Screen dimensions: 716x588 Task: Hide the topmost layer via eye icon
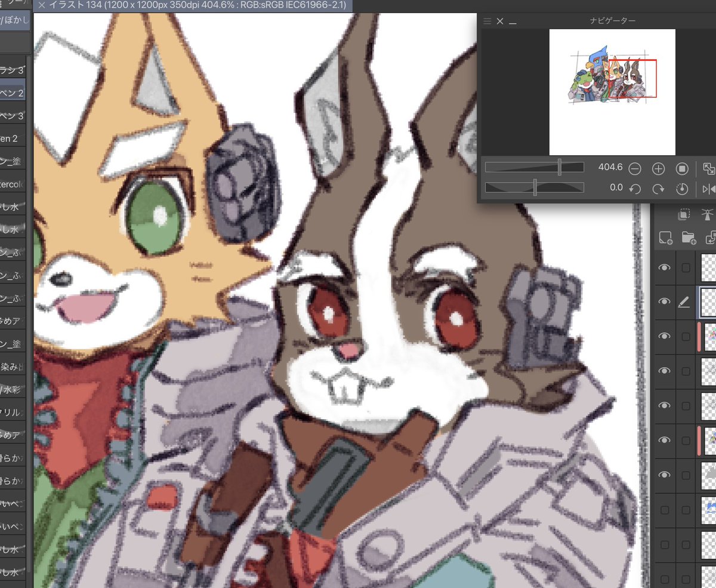pos(665,268)
